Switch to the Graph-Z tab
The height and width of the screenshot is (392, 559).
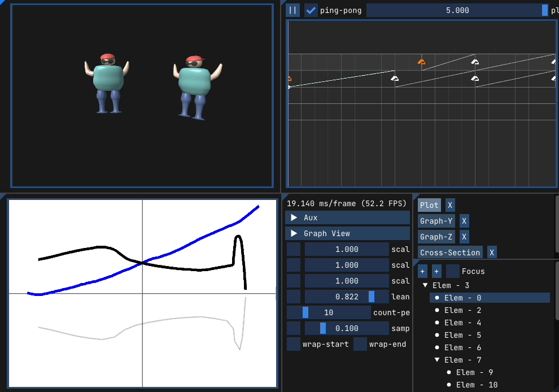(436, 237)
